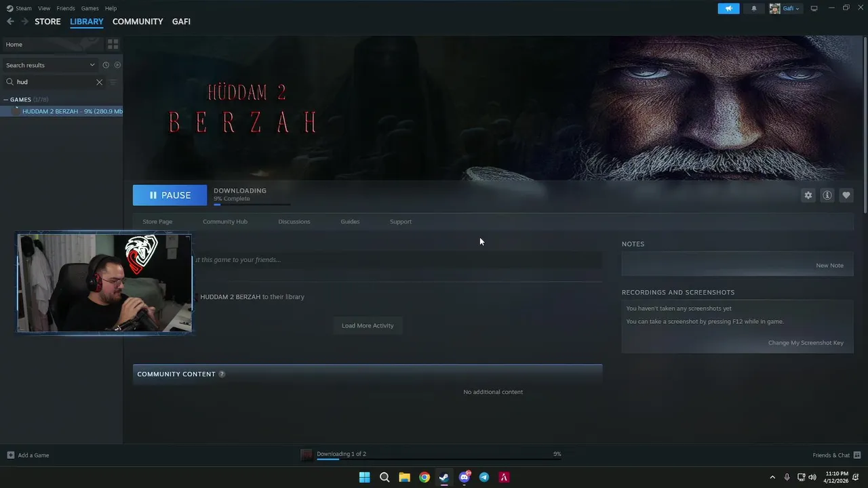The height and width of the screenshot is (488, 868).
Task: Clear the 'hud' search text
Action: pyautogui.click(x=99, y=82)
